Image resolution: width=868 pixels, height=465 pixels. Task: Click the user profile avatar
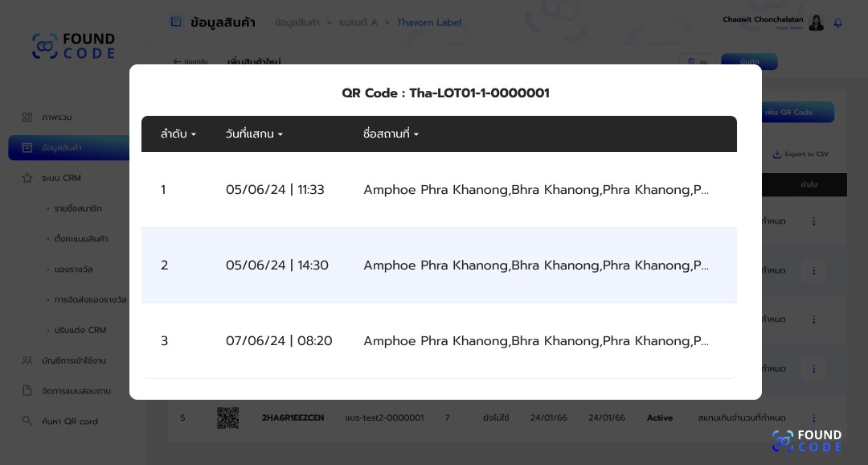(817, 23)
